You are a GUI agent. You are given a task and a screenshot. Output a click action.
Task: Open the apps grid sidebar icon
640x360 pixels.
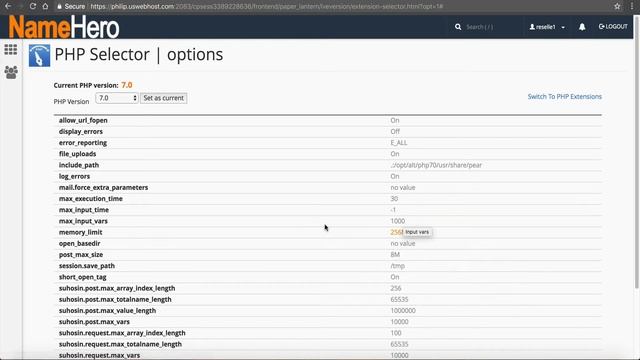click(11, 50)
